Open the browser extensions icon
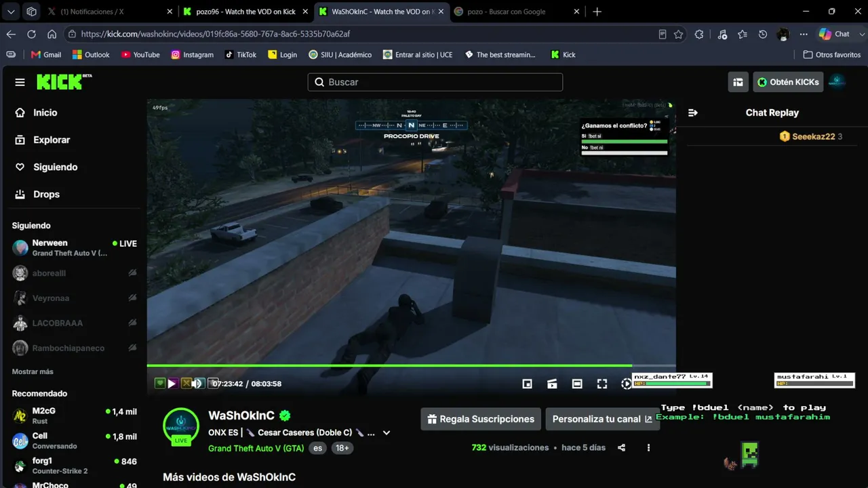868x488 pixels. click(699, 34)
